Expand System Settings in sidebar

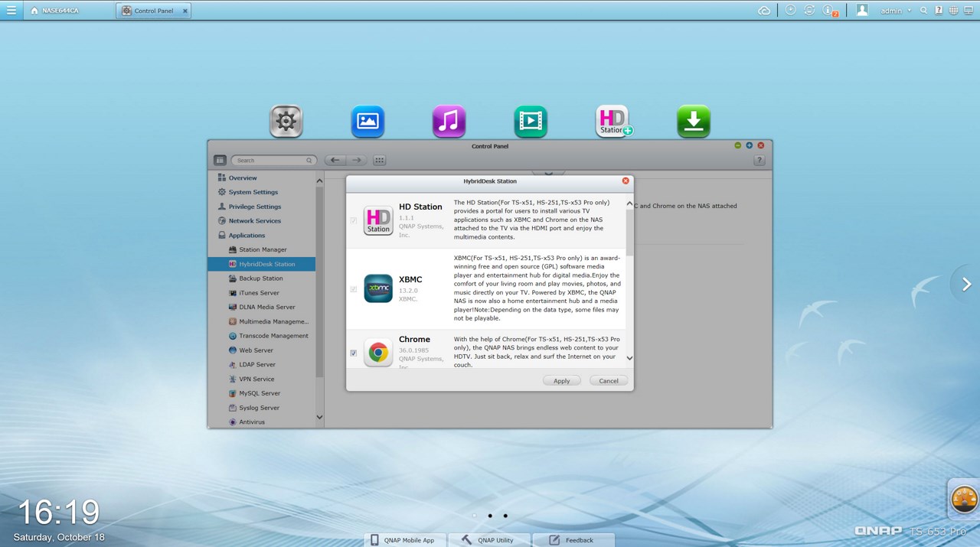(253, 192)
